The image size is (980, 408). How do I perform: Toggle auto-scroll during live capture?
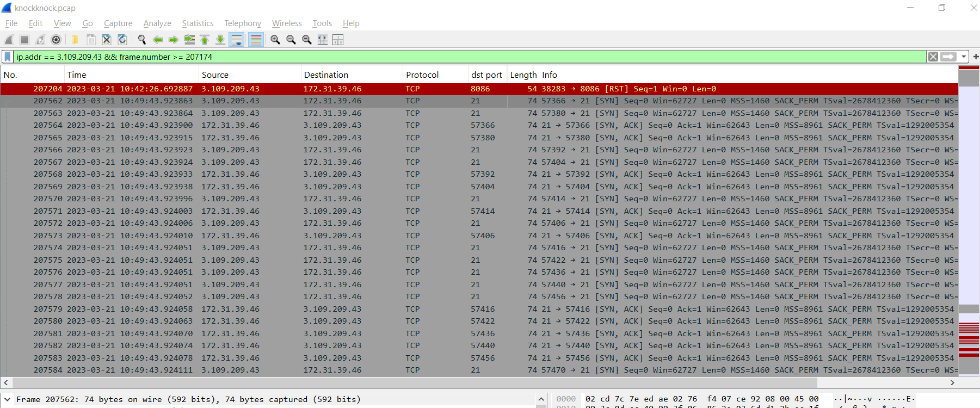(x=236, y=40)
